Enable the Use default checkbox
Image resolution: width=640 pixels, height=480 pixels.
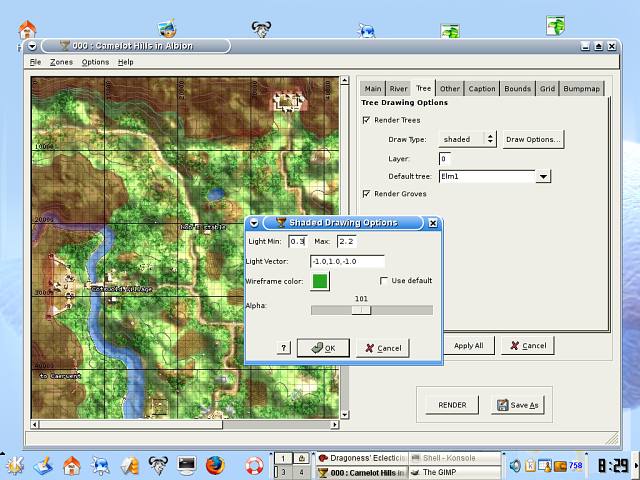click(x=384, y=281)
